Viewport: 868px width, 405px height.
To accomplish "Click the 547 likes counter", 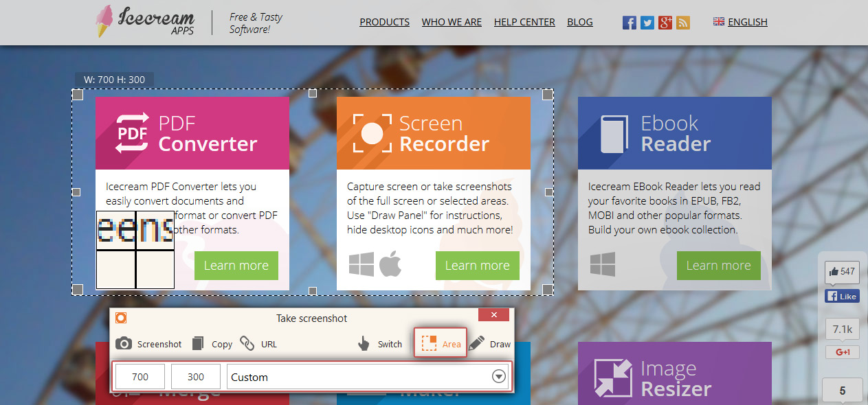I will (842, 272).
